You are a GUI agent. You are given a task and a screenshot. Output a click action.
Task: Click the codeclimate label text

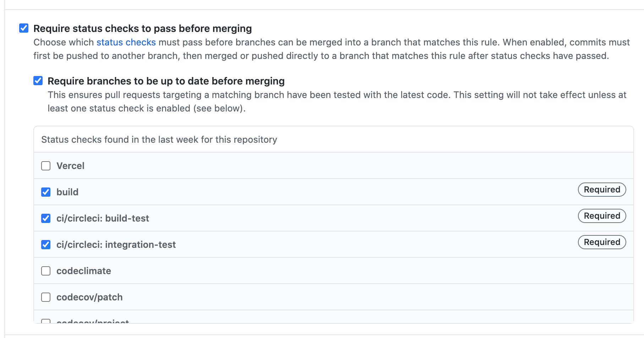(84, 271)
